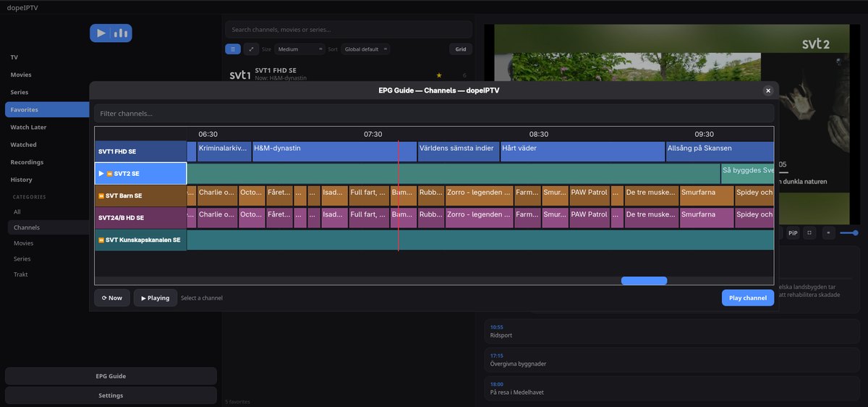The height and width of the screenshot is (407, 868).
Task: Click PAW Patrol on SVT24/B row
Action: click(589, 217)
